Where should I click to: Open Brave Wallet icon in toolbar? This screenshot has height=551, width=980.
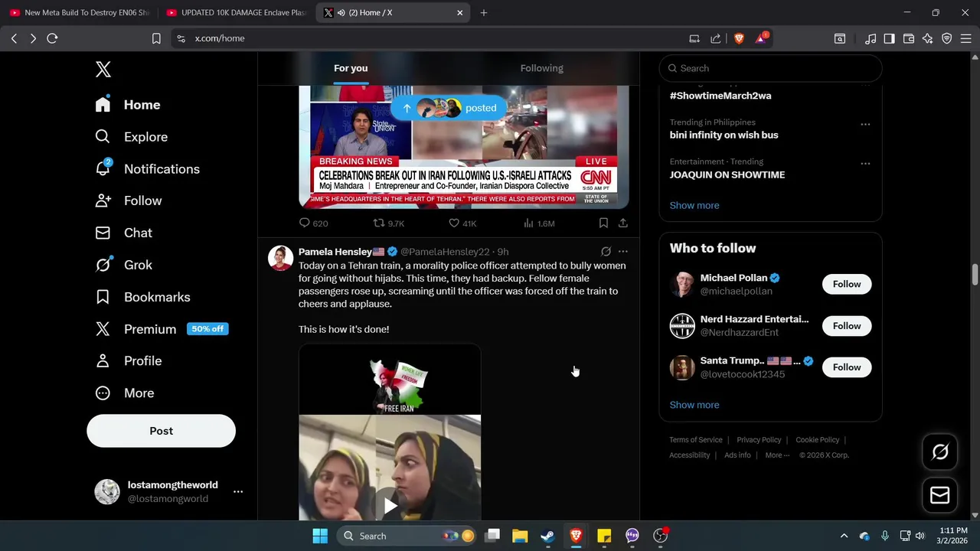(x=909, y=38)
